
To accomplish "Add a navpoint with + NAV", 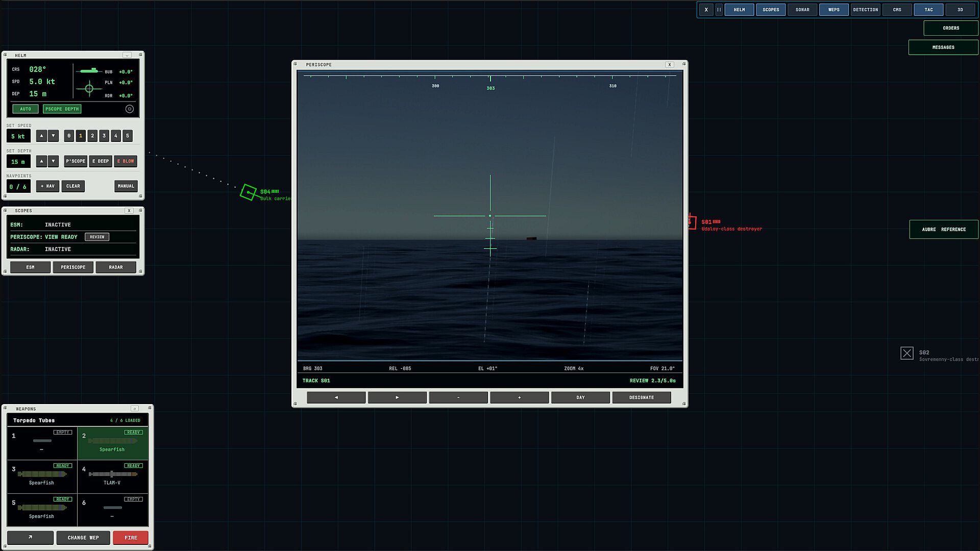I will (47, 186).
